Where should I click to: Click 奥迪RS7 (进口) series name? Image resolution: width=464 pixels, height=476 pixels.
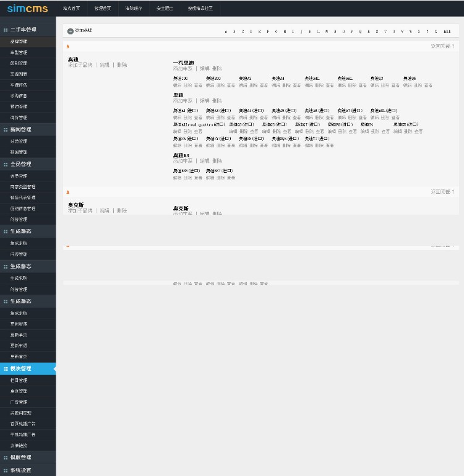tap(220, 171)
